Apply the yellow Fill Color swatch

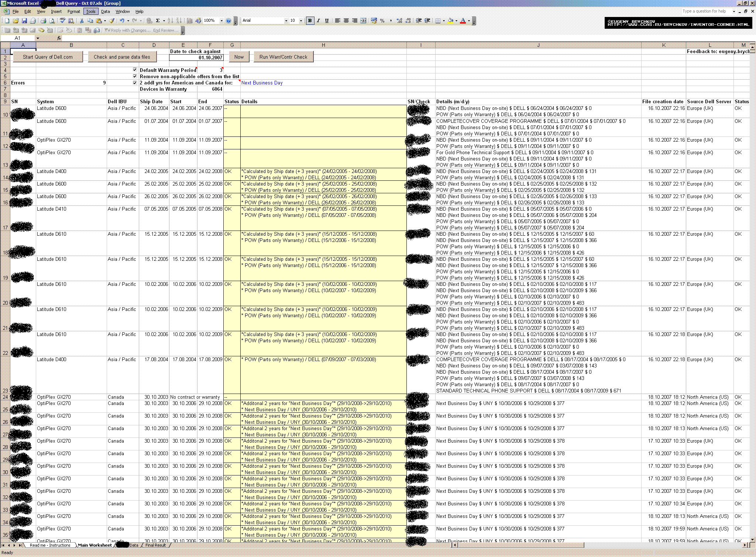point(450,21)
